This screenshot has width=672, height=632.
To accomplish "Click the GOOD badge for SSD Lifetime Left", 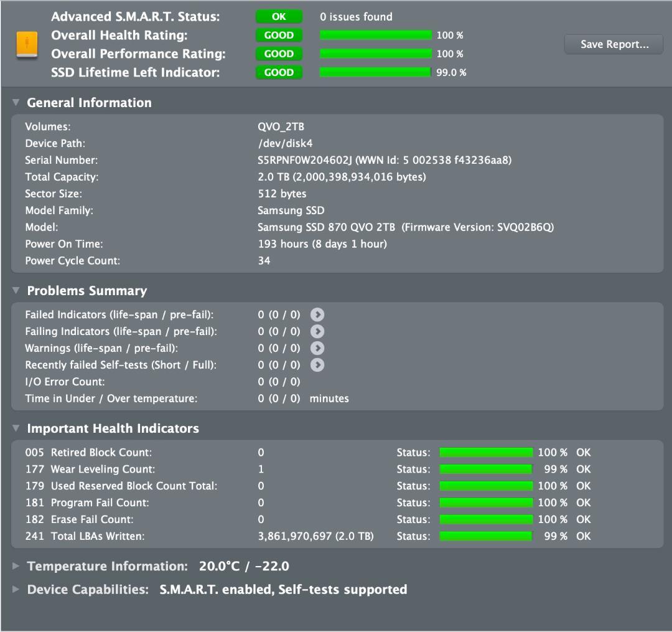I will (279, 72).
